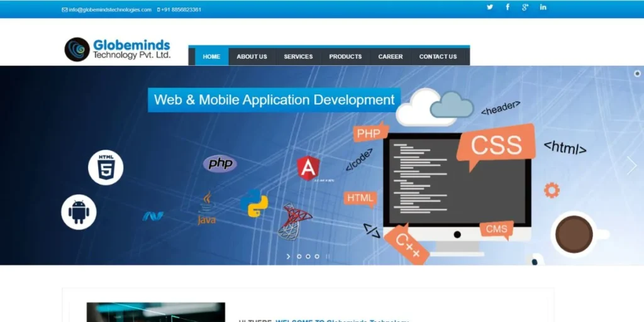Advance to next slide with right arrow
Viewport: 644px width, 322px height.
(631, 165)
